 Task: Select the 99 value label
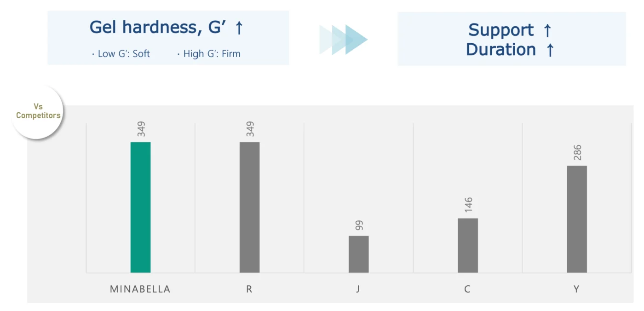359,226
